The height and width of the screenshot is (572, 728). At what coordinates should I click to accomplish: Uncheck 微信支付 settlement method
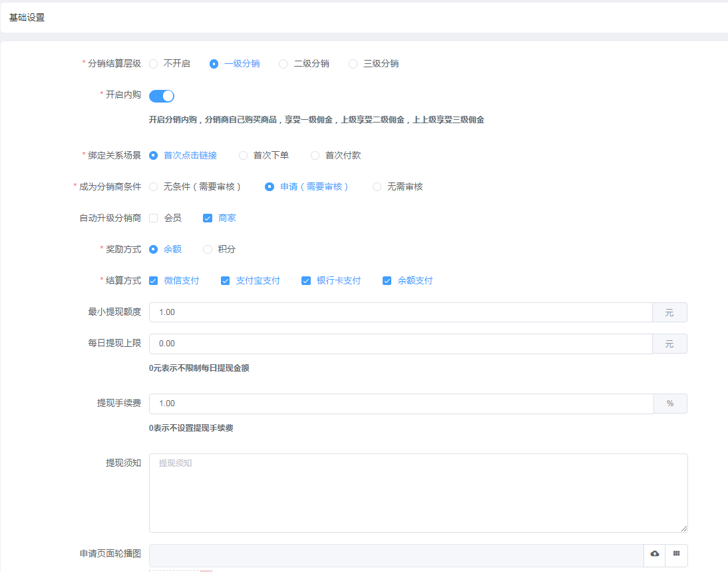click(x=154, y=281)
